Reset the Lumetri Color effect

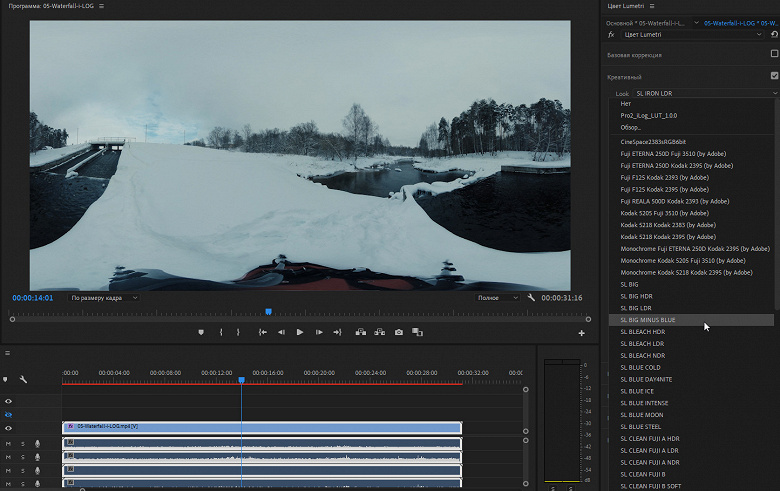pyautogui.click(x=774, y=35)
